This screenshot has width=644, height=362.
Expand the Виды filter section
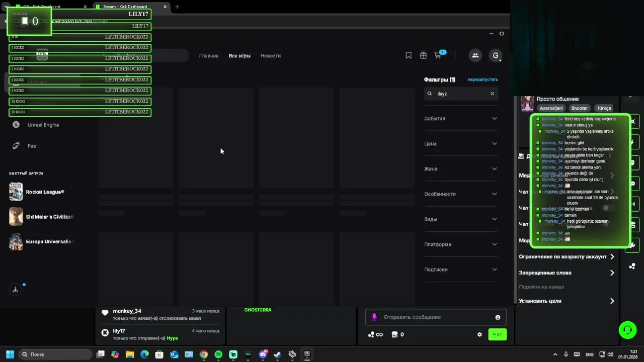[x=461, y=219]
